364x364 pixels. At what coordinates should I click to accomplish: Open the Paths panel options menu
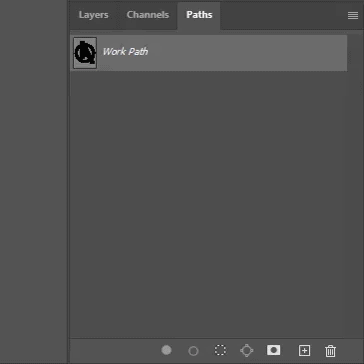pos(353,16)
